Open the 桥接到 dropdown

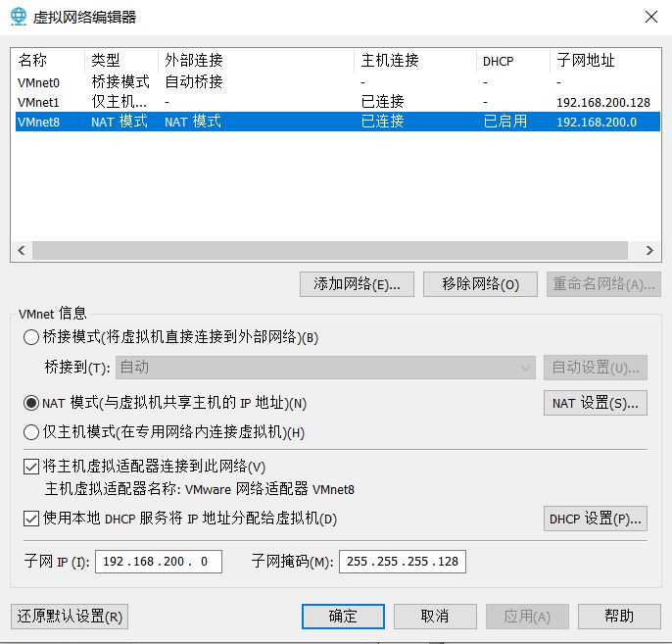[325, 368]
